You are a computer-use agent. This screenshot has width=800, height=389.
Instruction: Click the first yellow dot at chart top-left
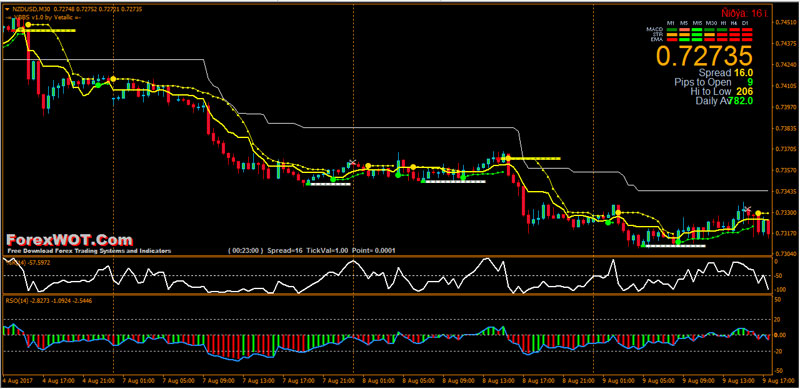(x=28, y=25)
